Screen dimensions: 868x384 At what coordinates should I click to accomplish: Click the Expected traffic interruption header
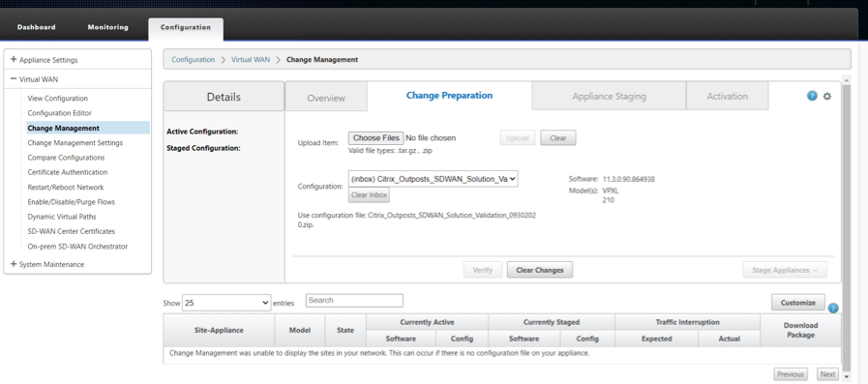tap(656, 339)
